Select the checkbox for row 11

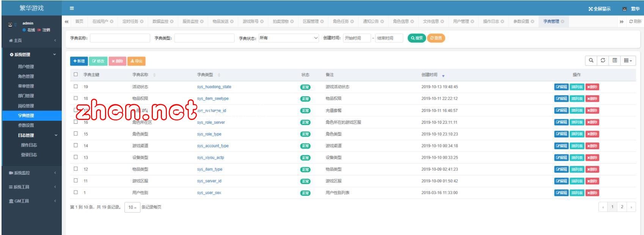tap(76, 181)
